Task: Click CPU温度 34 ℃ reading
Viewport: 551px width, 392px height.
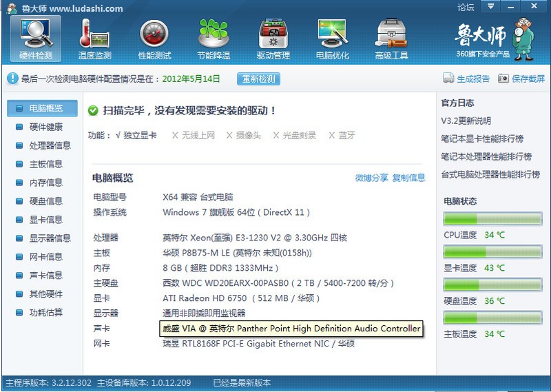Action: pos(474,235)
